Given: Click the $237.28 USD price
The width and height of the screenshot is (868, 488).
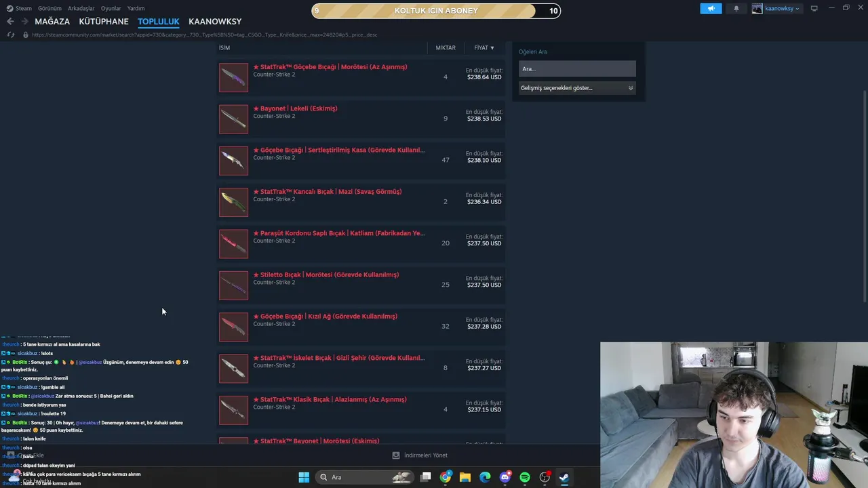Looking at the screenshot, I should (x=484, y=326).
